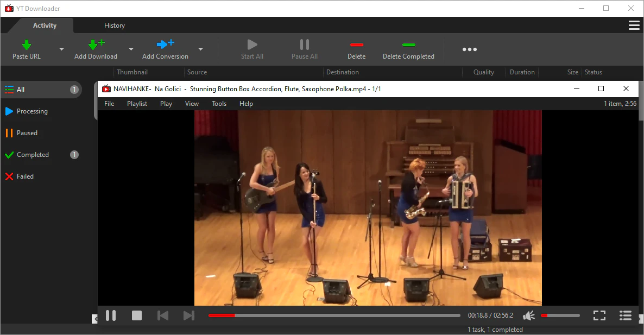Expand the Paste URL dropdown arrow
Viewport: 644px width, 335px height.
point(61,49)
